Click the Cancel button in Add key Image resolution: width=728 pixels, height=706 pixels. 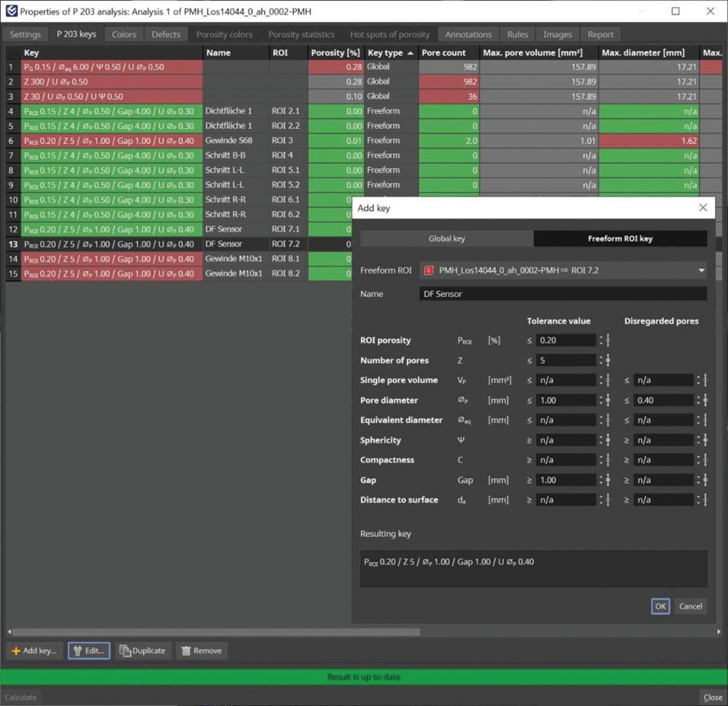[x=690, y=606]
